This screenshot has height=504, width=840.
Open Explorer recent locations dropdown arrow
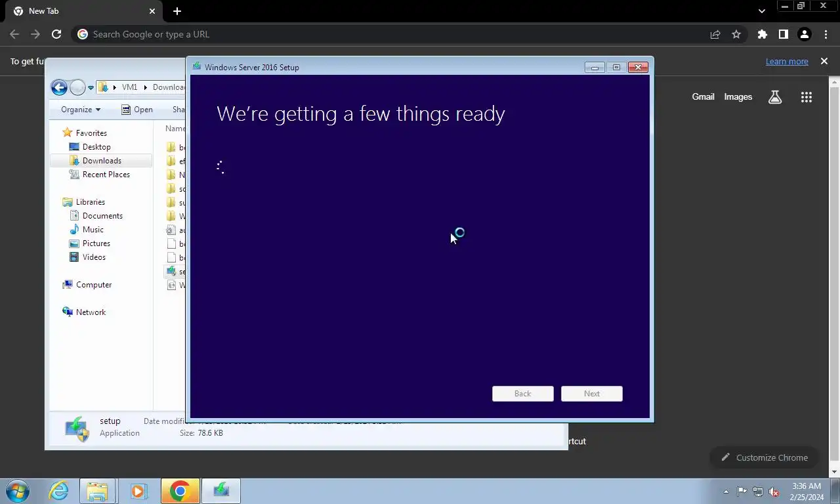click(91, 88)
